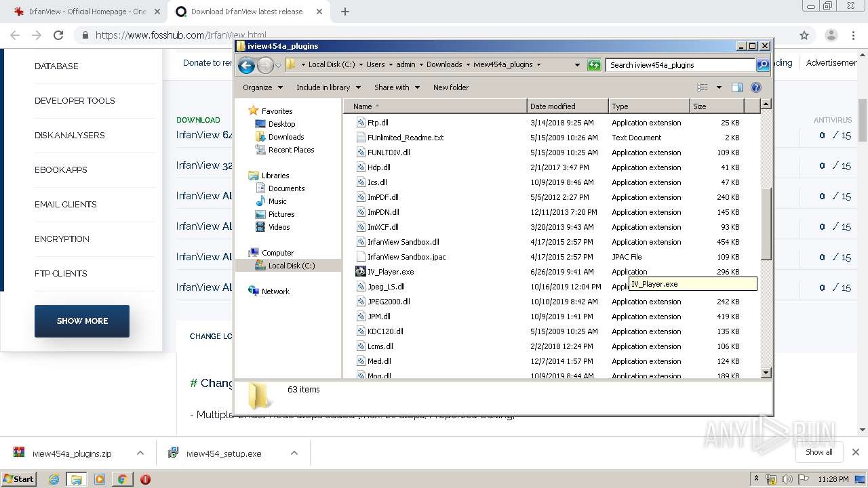
Task: Open Videos library
Action: (279, 227)
